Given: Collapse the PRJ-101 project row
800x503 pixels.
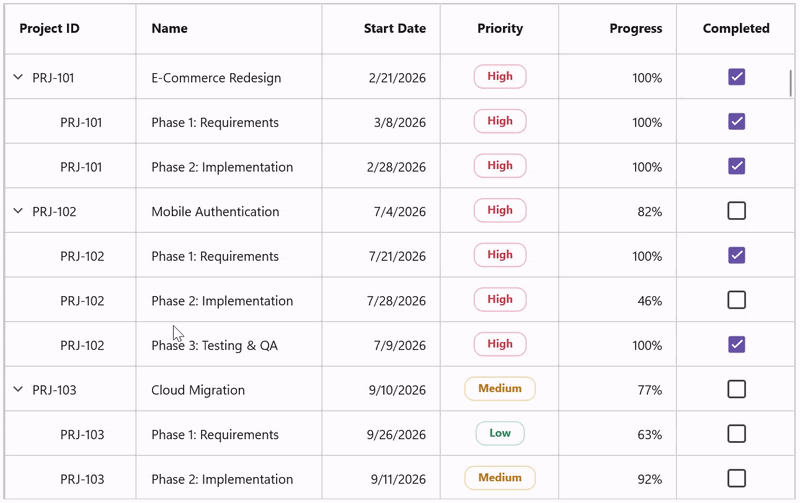Looking at the screenshot, I should click(18, 77).
